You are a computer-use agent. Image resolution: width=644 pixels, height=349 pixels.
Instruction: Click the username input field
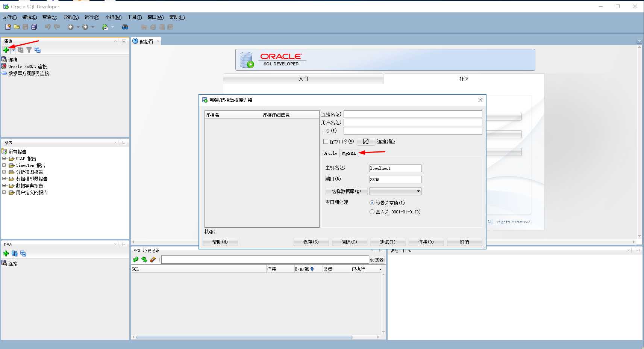coord(413,122)
